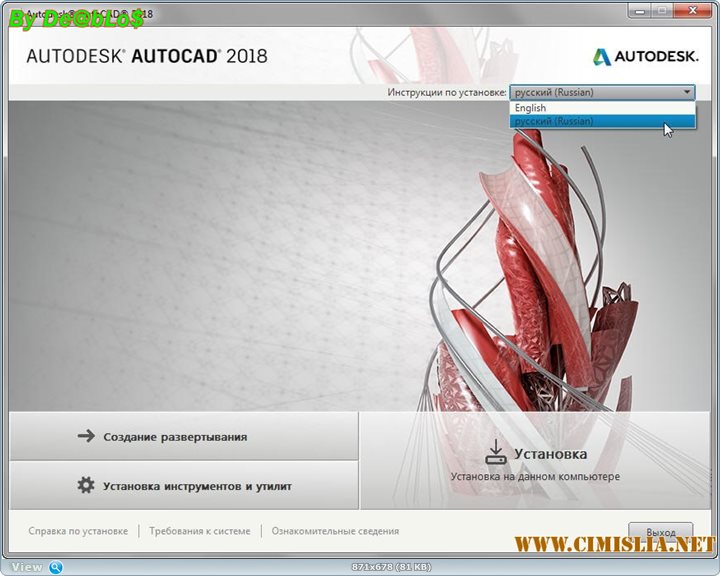Screen dimensions: 720x576
Task: Click the download icon next to Установка
Action: point(496,453)
